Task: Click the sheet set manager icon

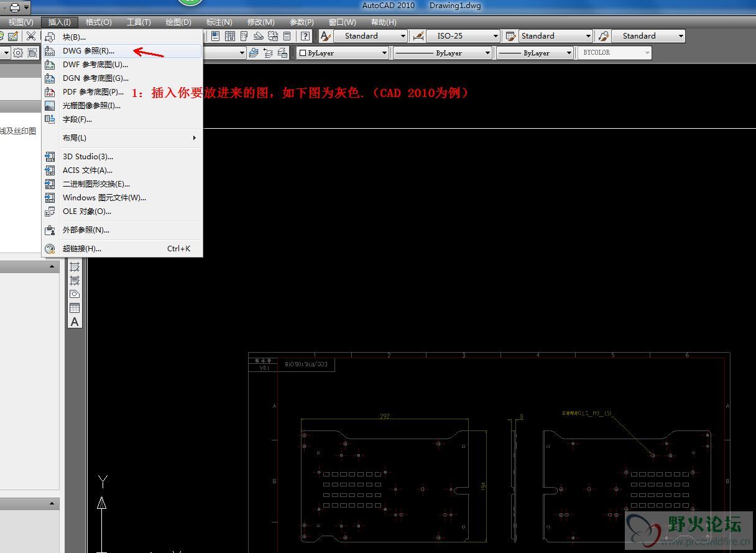Action: point(259,36)
